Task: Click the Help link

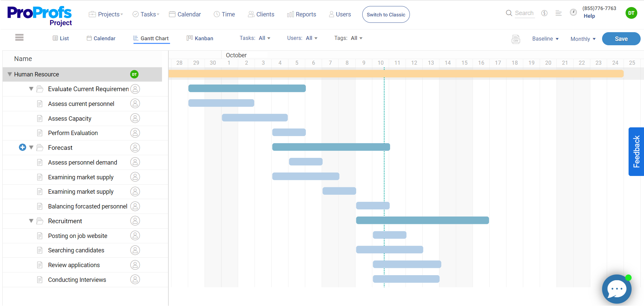Action: (590, 16)
